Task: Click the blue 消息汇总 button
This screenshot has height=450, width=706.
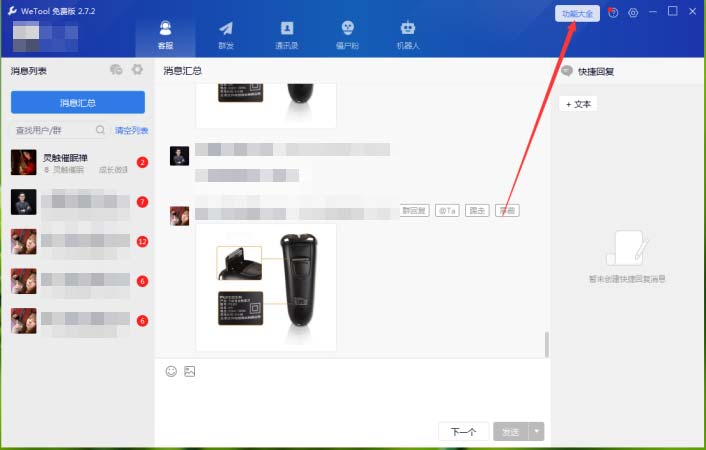Action: click(78, 102)
